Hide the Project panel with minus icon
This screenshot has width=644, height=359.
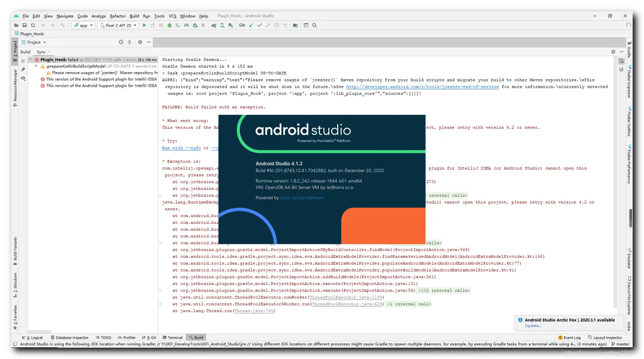(149, 42)
